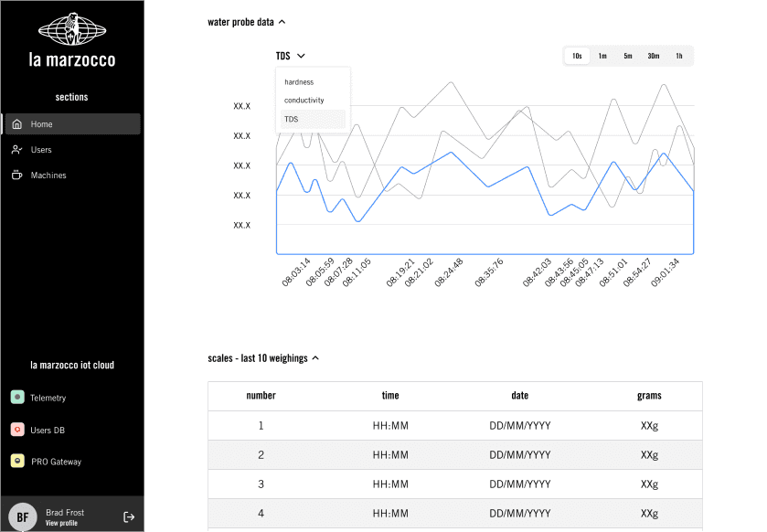Click the yellow PRO Gateway icon
This screenshot has width=767, height=532.
click(17, 461)
